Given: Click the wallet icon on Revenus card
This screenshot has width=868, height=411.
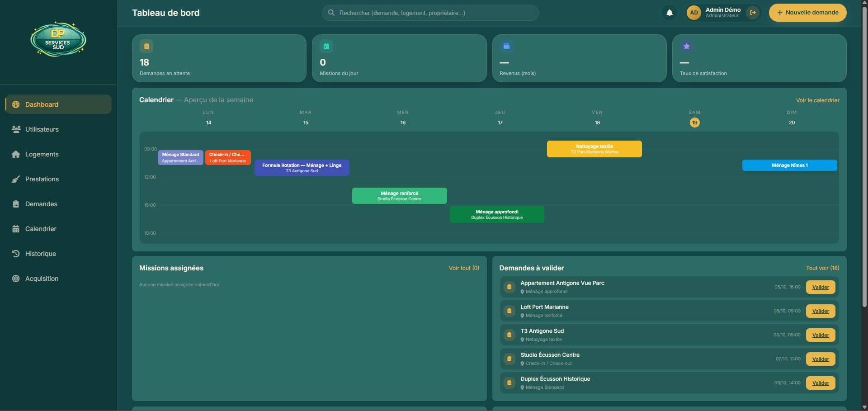Looking at the screenshot, I should click(506, 46).
